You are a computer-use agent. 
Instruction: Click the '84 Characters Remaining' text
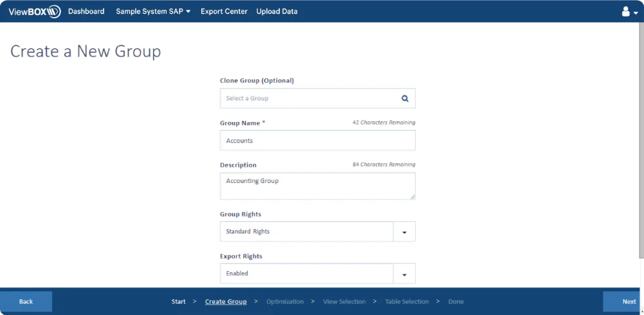[384, 165]
